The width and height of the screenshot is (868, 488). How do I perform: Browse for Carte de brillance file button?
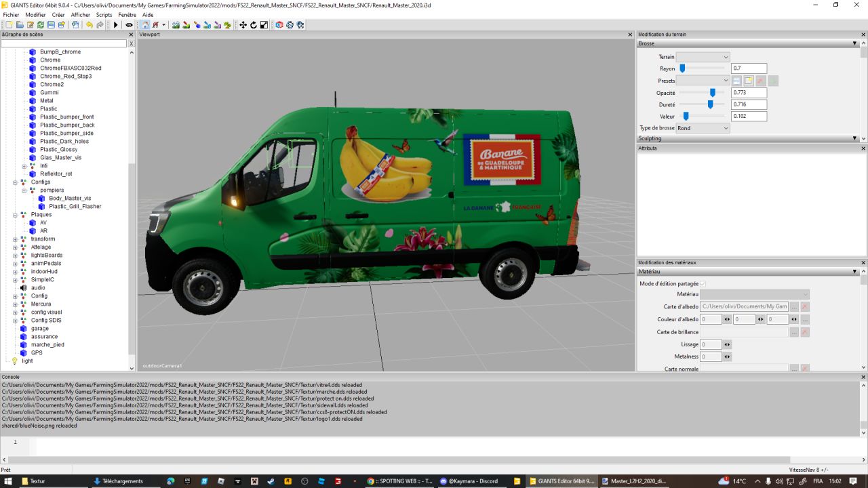pyautogui.click(x=794, y=332)
